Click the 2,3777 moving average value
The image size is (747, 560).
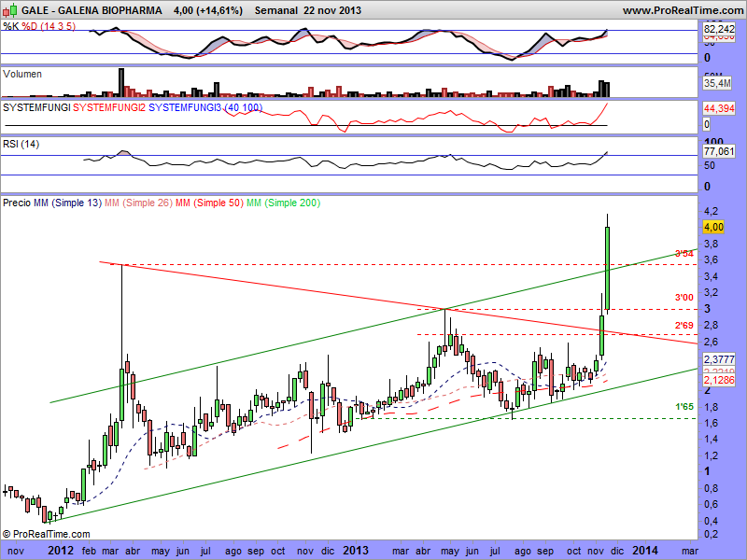point(719,359)
